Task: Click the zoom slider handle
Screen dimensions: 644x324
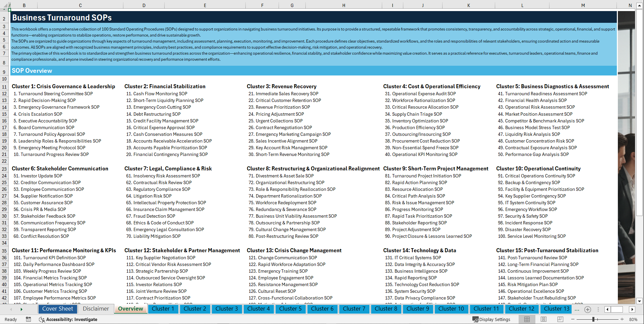Action: (x=593, y=319)
